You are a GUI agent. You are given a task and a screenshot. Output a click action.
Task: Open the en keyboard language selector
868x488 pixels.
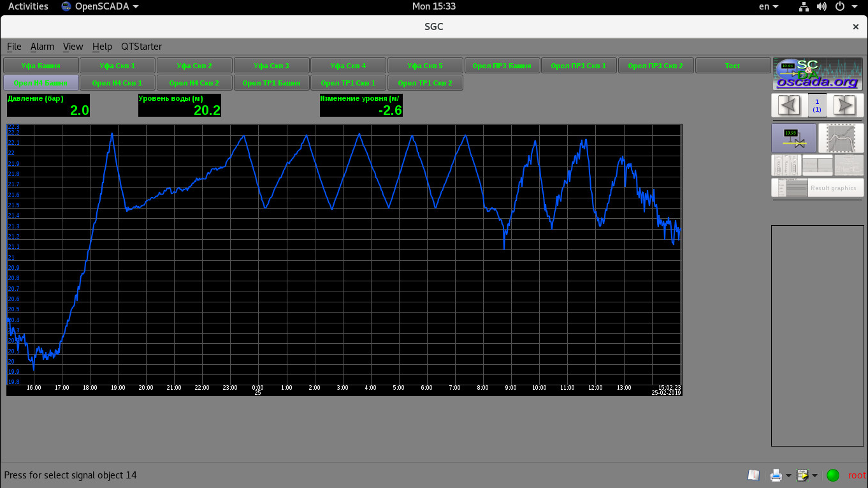[x=769, y=6]
